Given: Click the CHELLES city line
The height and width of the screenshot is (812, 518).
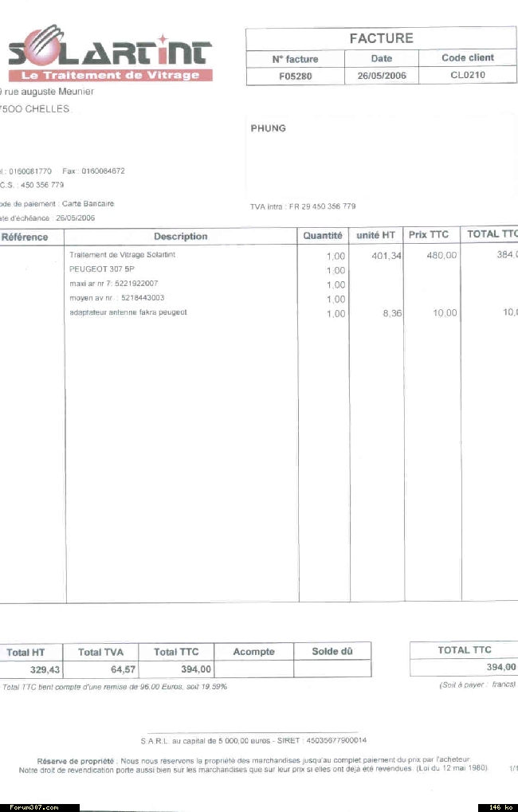Looking at the screenshot, I should [x=35, y=108].
